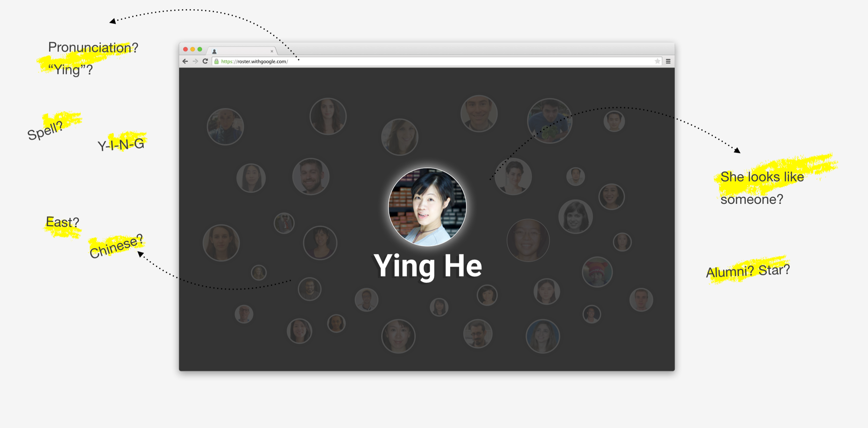Open the Chrome hamburger menu
The height and width of the screenshot is (428, 868).
(x=668, y=61)
